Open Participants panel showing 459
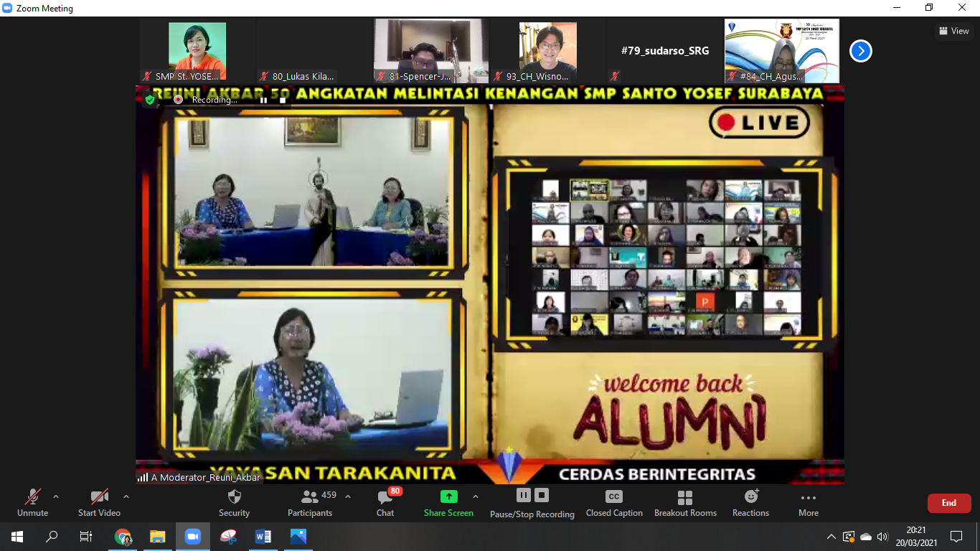Image resolution: width=980 pixels, height=551 pixels. click(x=310, y=503)
